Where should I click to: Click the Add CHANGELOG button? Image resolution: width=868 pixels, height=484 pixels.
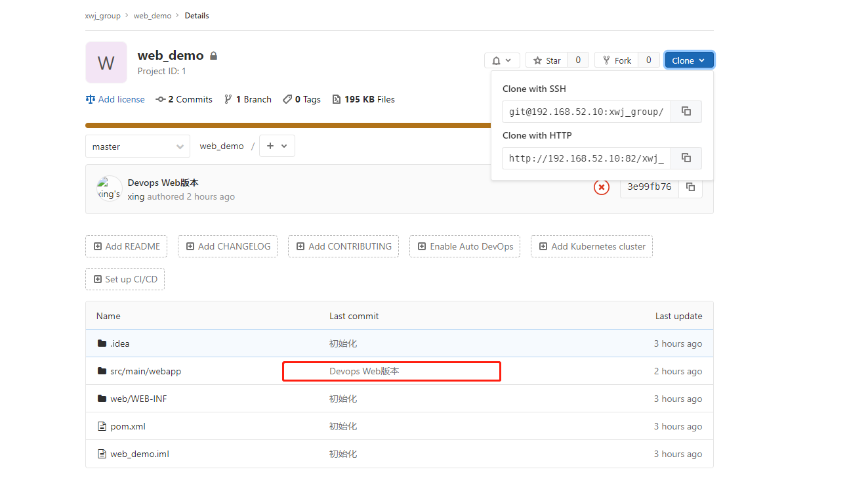click(228, 246)
